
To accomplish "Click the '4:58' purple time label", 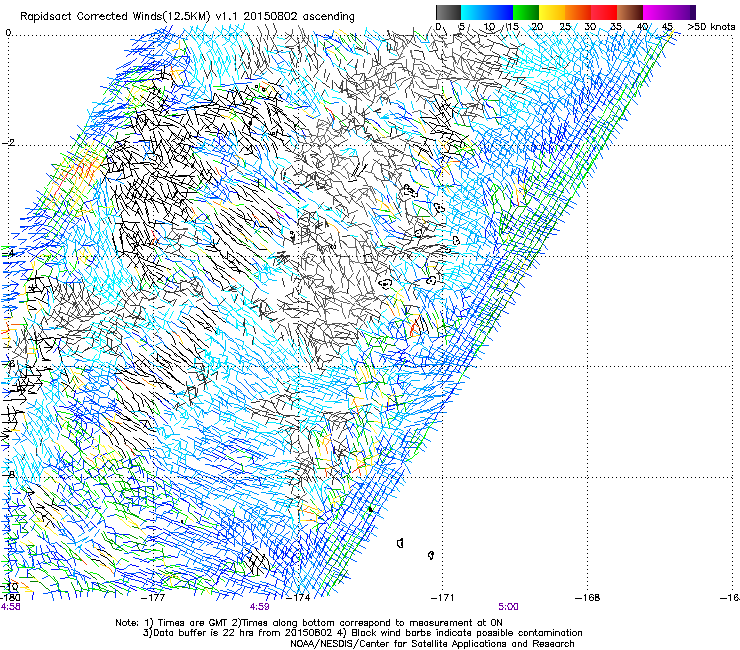I will click(x=10, y=607).
